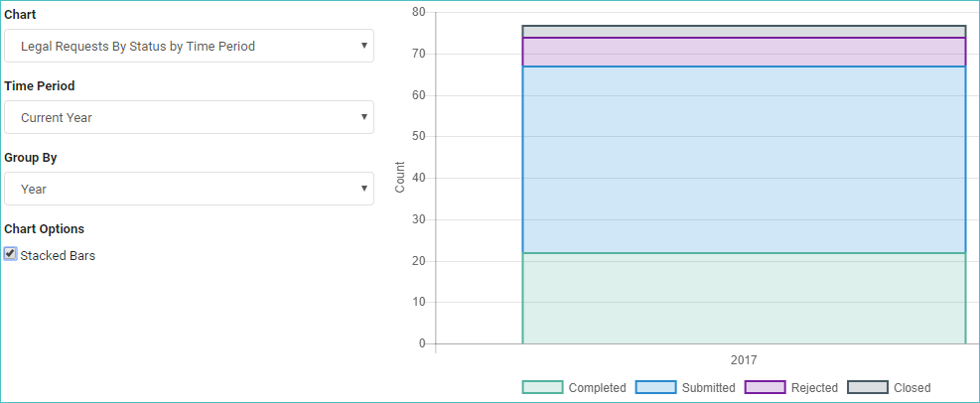Click the green Completed legend swatch
Image resolution: width=980 pixels, height=403 pixels.
tap(542, 387)
